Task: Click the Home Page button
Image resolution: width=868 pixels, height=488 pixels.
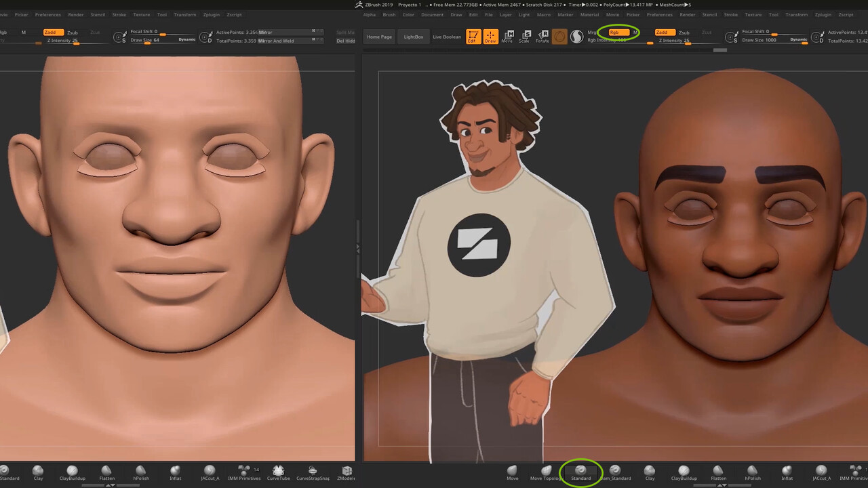Action: pyautogui.click(x=379, y=37)
